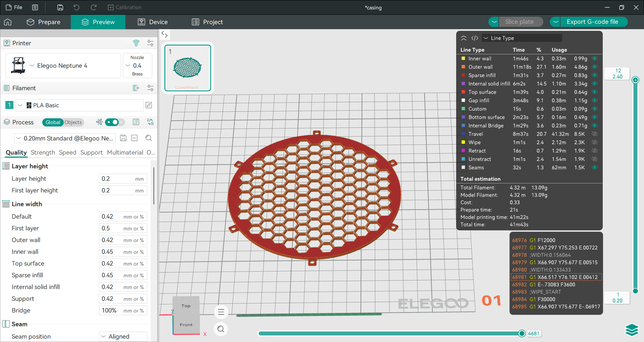Click the Slice plate button

(521, 22)
